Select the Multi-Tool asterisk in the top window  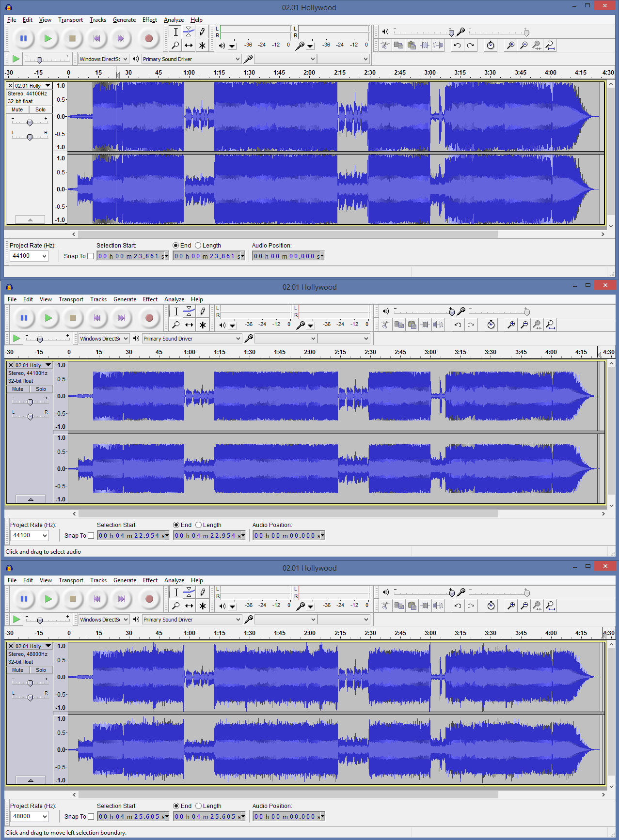202,46
